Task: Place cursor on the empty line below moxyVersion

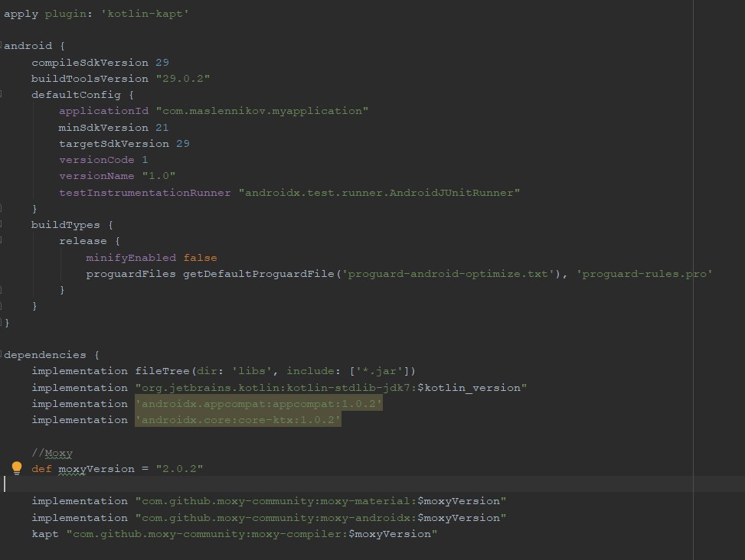Action: click(x=372, y=484)
